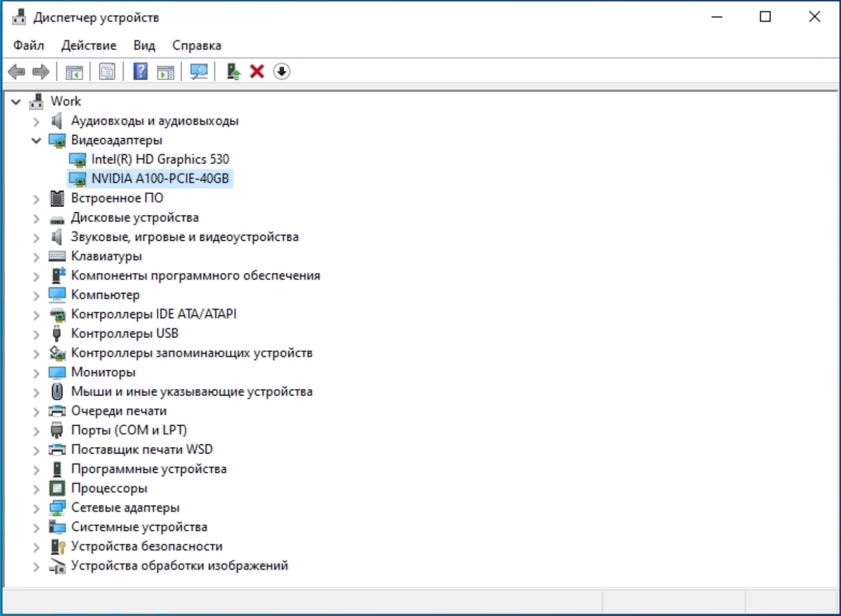841x616 pixels.
Task: Click the NVIDIA A100-PCIE-40GB adapter icon
Action: tap(77, 179)
